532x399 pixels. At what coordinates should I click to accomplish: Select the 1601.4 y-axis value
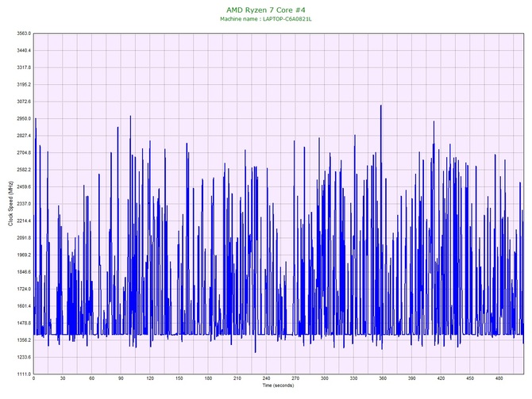[24, 306]
